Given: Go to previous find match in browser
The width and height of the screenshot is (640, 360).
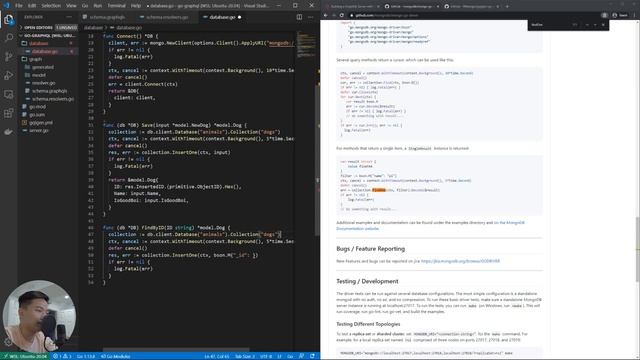Looking at the screenshot, I should click(x=587, y=25).
